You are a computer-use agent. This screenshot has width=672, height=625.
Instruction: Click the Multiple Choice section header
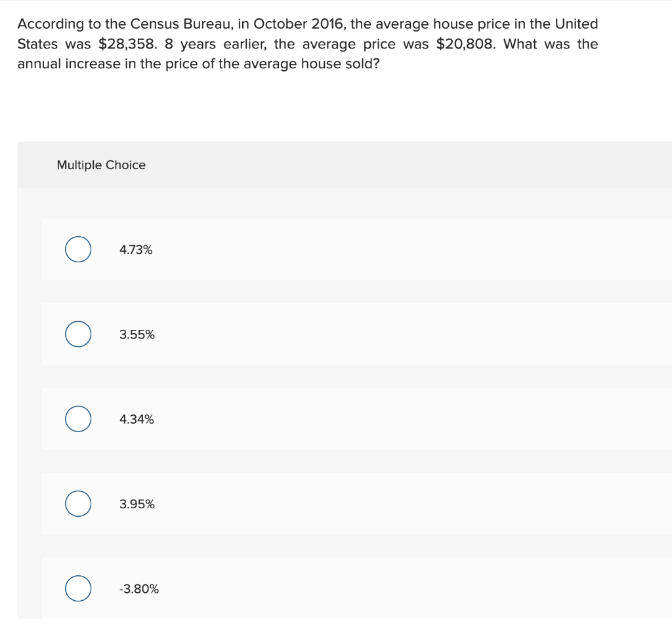[x=101, y=165]
